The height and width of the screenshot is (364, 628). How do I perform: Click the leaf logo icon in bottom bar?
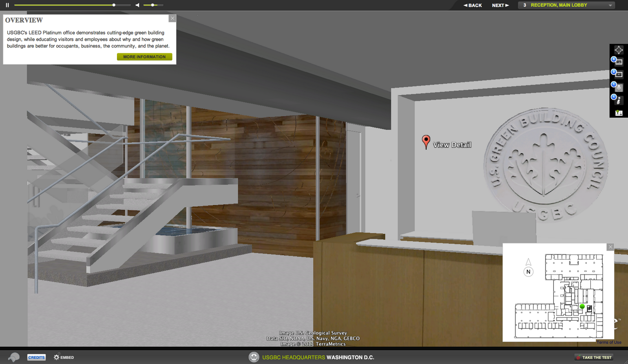pyautogui.click(x=14, y=357)
